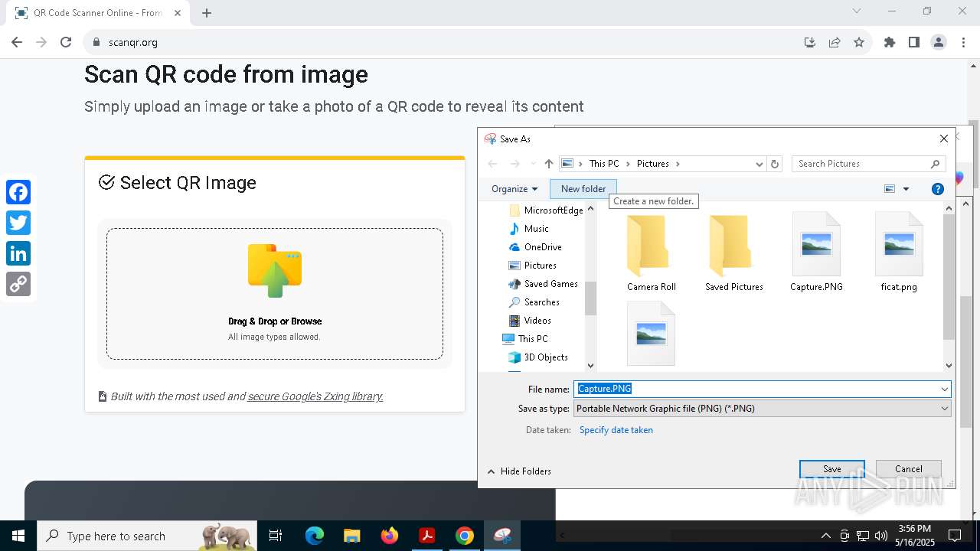This screenshot has width=980, height=551.
Task: Collapse folders with Hide Folders
Action: (519, 471)
